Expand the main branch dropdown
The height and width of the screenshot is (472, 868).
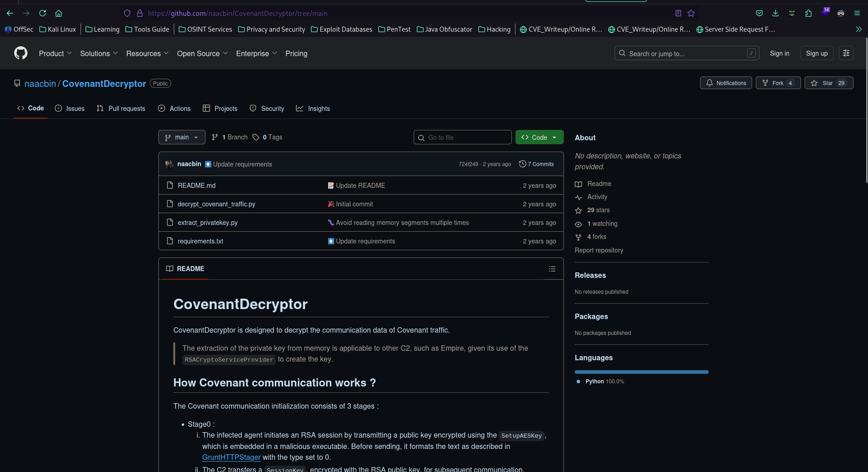pyautogui.click(x=181, y=138)
